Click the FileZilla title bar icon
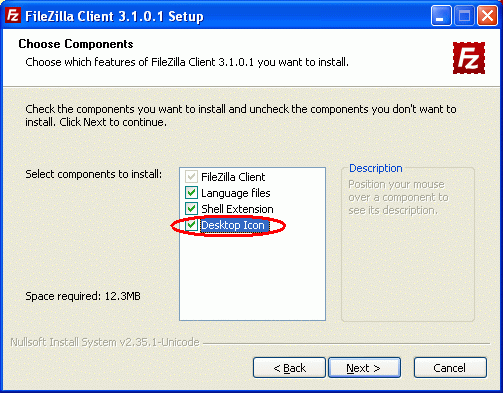The height and width of the screenshot is (393, 503). 13,15
